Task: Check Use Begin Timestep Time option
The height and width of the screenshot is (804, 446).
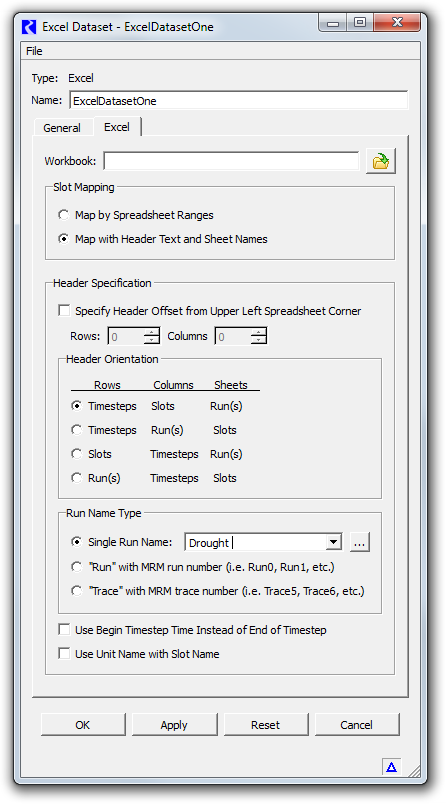Action: (64, 630)
